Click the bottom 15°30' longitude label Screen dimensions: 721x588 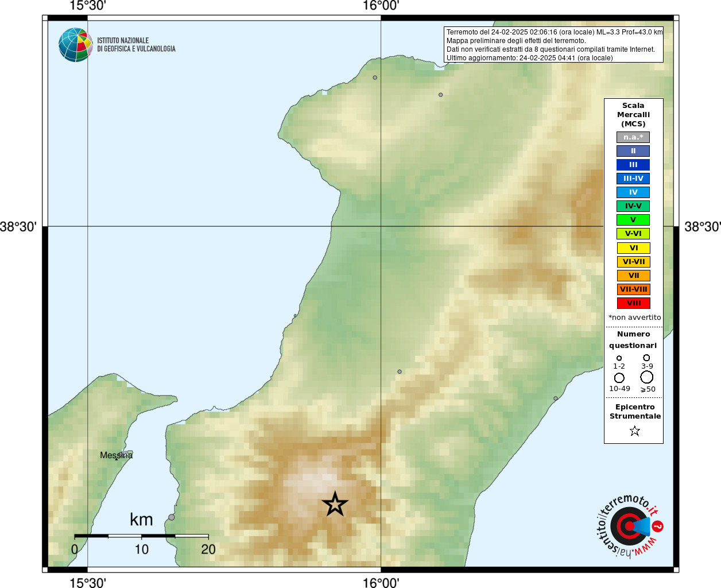tap(87, 583)
